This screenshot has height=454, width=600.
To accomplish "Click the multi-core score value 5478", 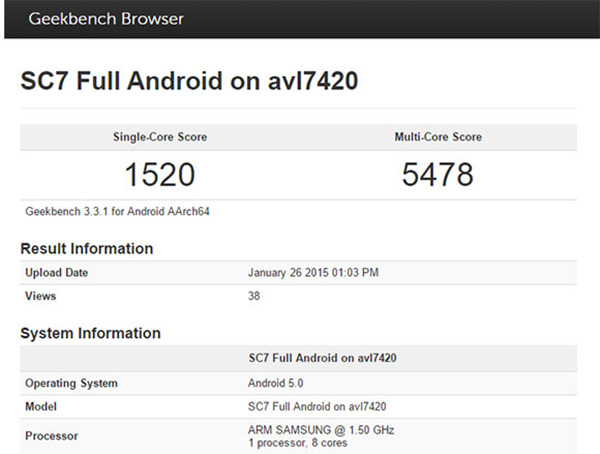I will (x=437, y=175).
